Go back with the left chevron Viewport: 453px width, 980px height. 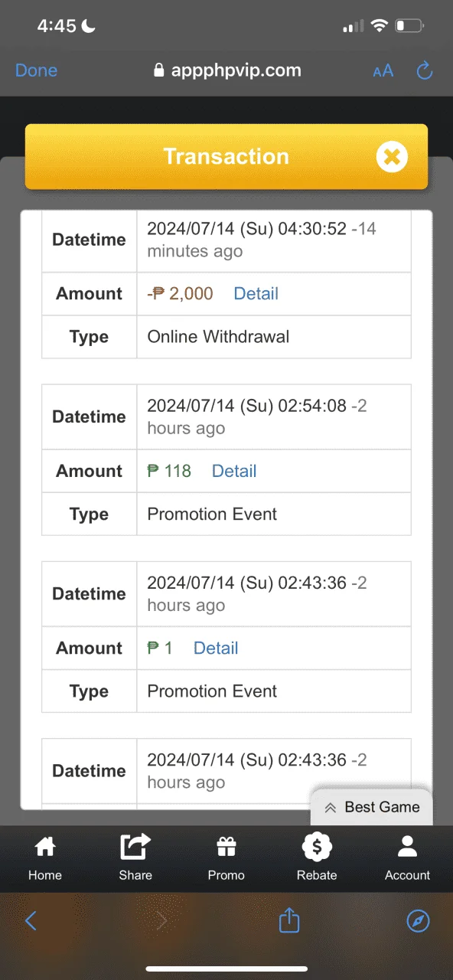31,920
